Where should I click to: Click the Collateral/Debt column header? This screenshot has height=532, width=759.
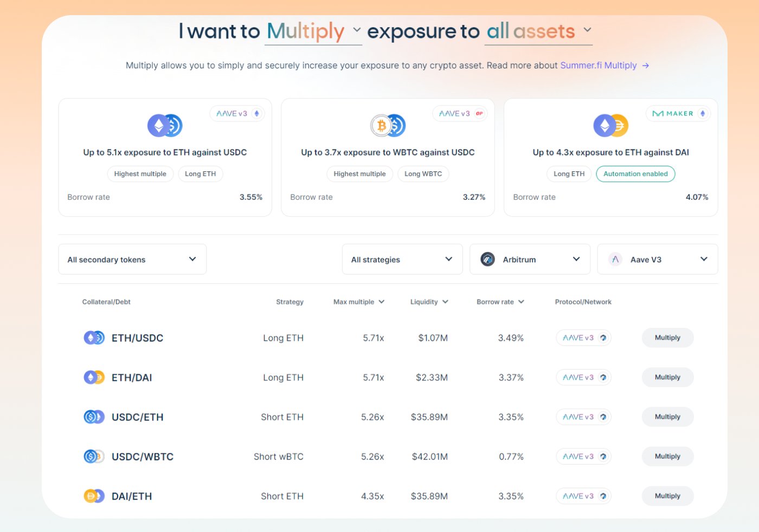[106, 302]
